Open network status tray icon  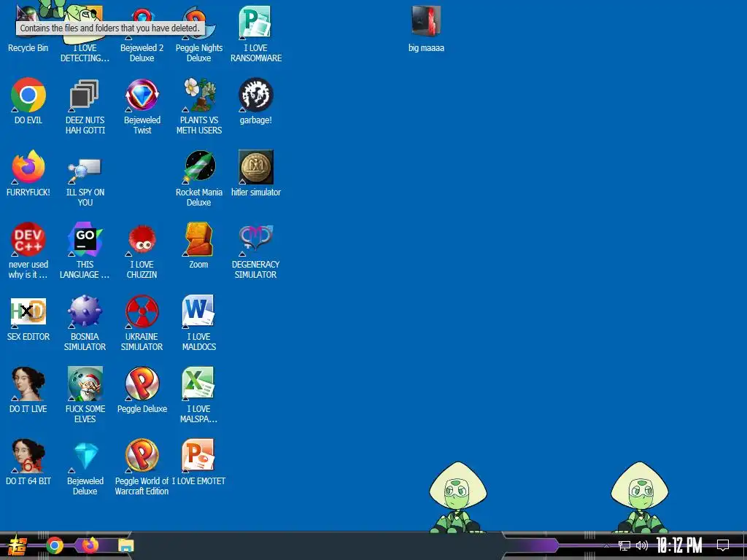[624, 545]
